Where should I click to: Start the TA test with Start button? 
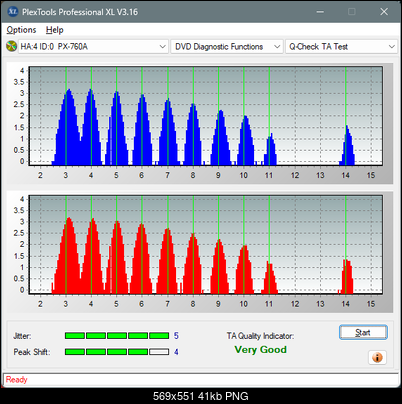363,332
